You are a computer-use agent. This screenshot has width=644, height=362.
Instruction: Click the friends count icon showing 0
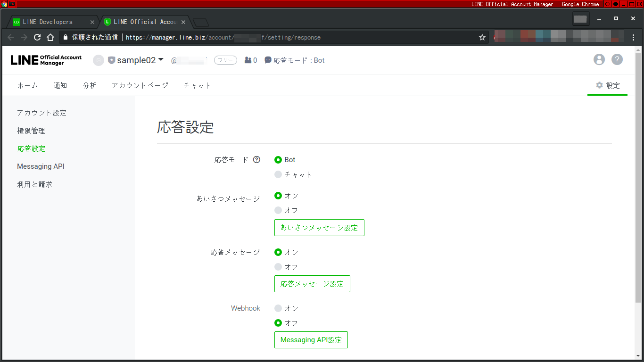pos(248,60)
